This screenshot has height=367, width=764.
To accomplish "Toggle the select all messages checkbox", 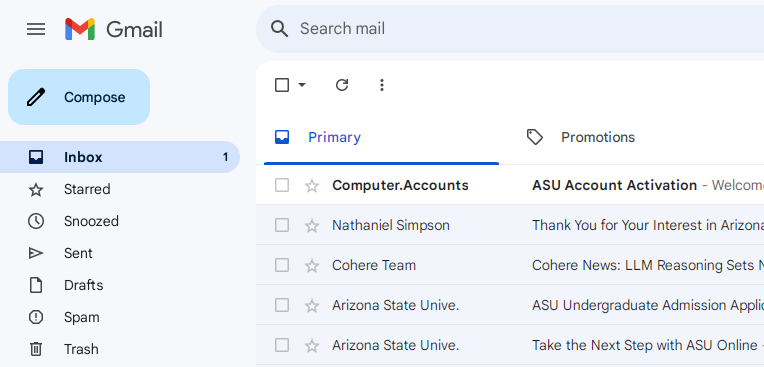I will point(282,85).
